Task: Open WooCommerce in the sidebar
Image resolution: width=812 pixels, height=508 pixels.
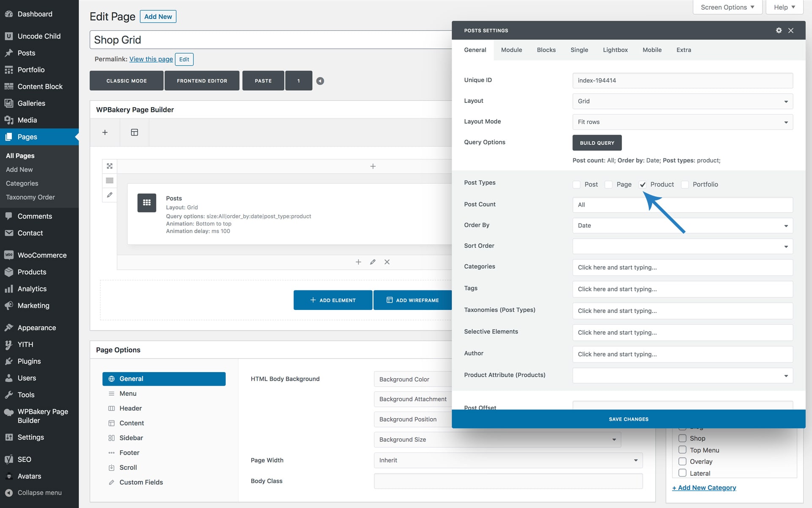Action: [42, 255]
